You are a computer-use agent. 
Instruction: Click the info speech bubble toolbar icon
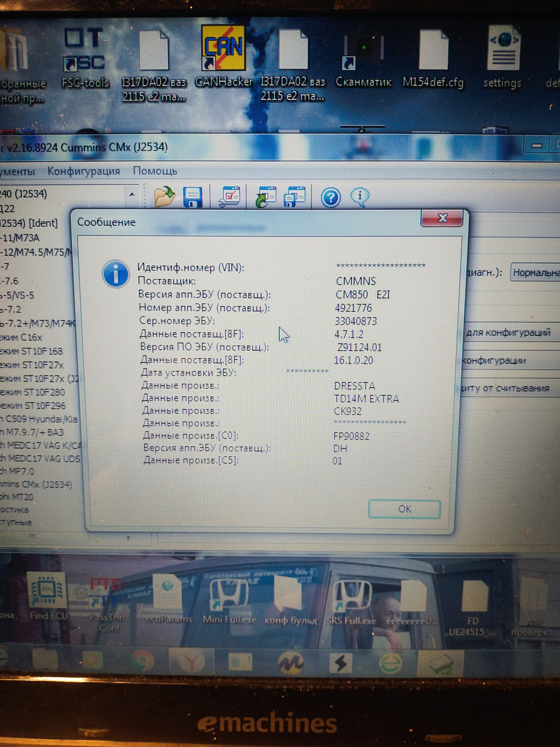pos(360,196)
